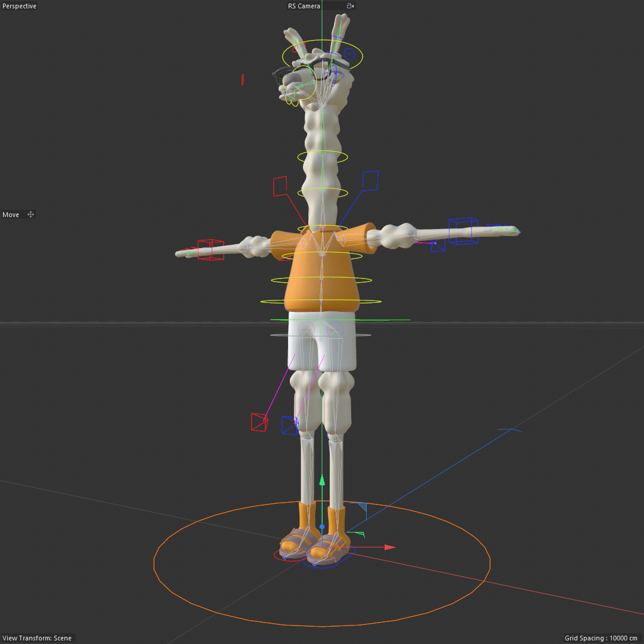644x644 pixels.
Task: Click the blue triangular plane handle of the gizmo
Action: pos(363,507)
